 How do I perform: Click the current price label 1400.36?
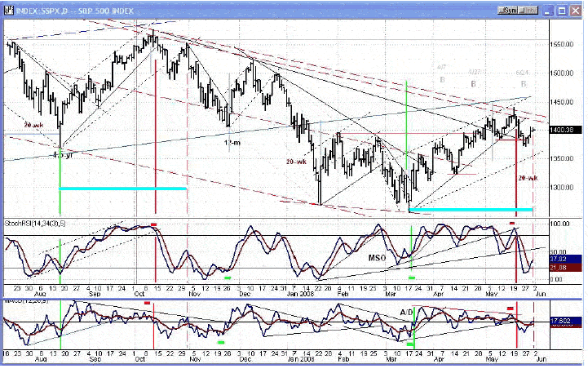pos(565,130)
